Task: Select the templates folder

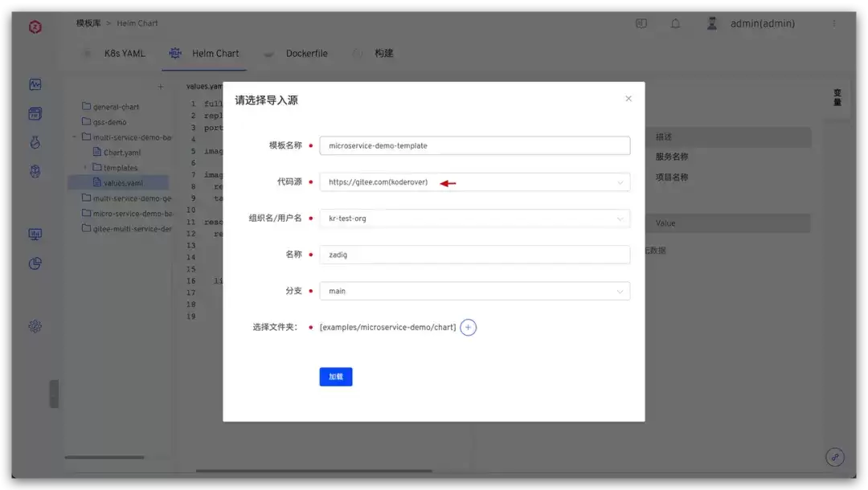Action: point(120,168)
